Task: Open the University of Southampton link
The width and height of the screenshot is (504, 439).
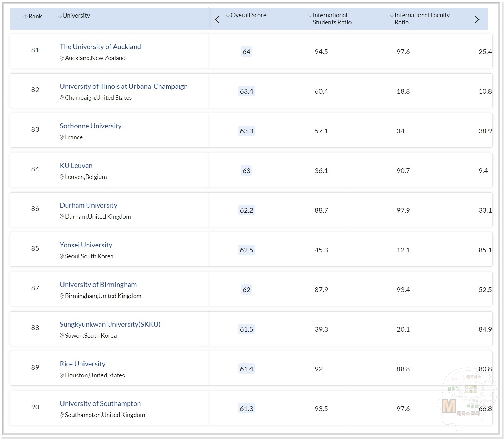Action: point(100,403)
